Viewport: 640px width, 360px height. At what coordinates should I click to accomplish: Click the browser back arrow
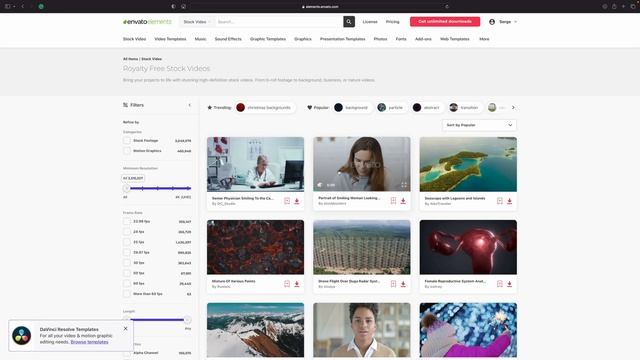(x=22, y=6)
